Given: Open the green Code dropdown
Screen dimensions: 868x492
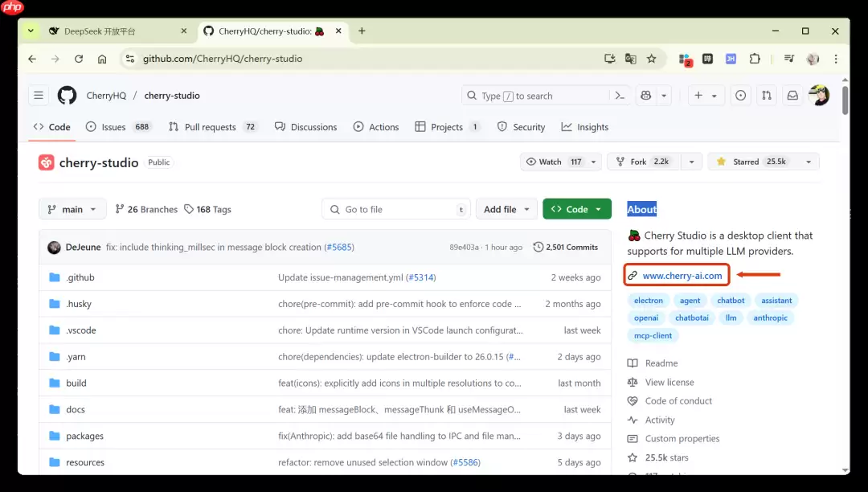Looking at the screenshot, I should click(x=576, y=209).
